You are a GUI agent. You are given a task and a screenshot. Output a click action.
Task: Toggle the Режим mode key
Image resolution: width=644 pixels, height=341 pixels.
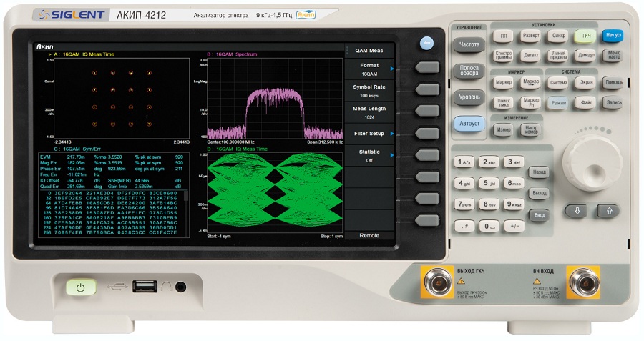click(x=558, y=103)
